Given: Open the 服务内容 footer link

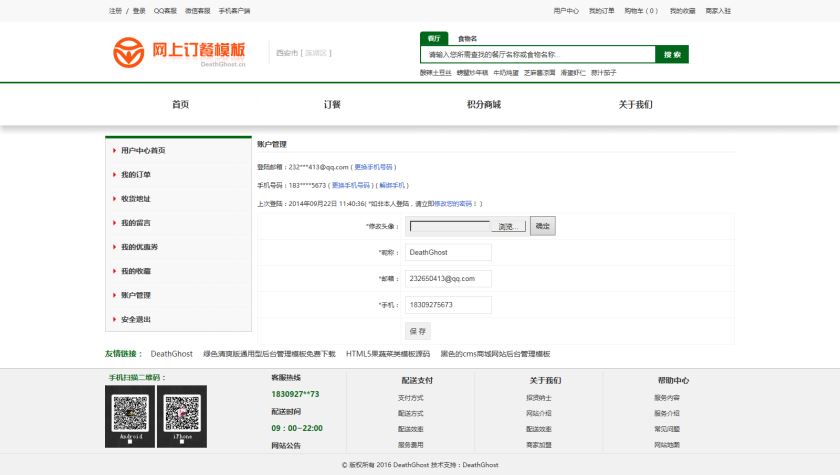Looking at the screenshot, I should click(x=667, y=398).
